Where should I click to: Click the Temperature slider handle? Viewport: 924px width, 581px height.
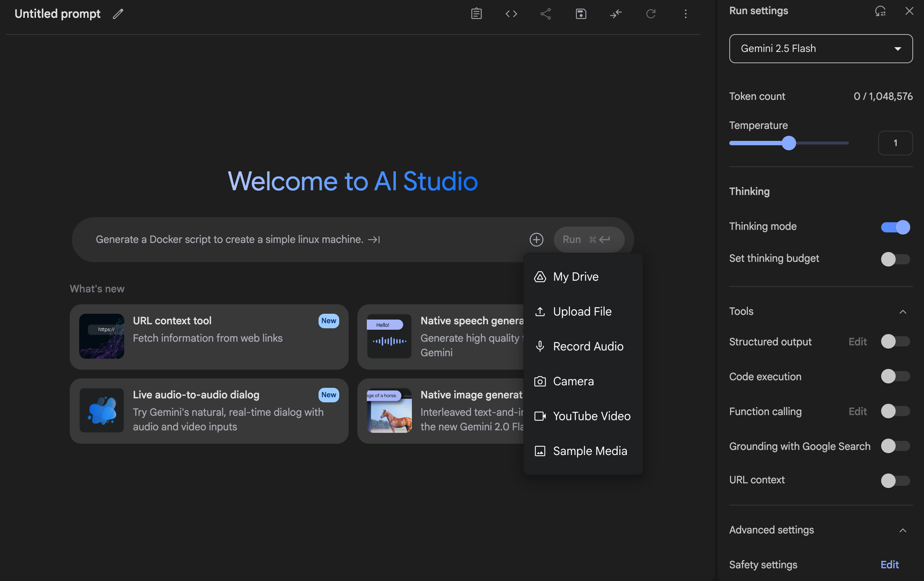pyautogui.click(x=789, y=143)
